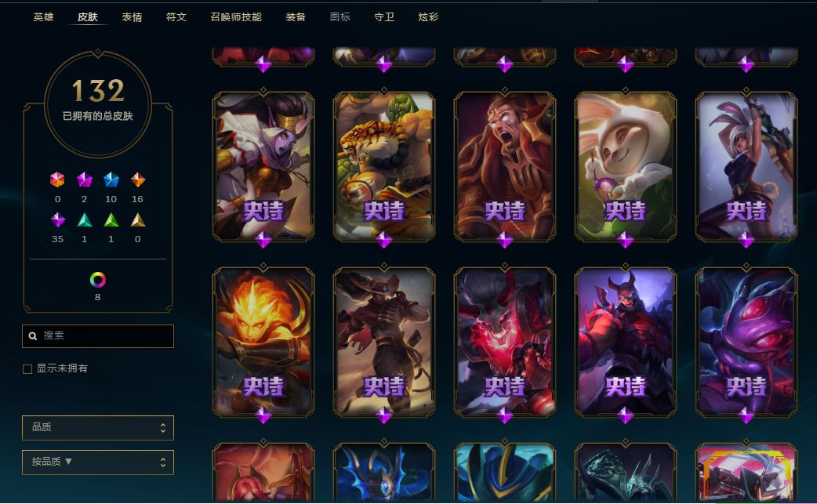817x504 pixels.
Task: Select the fire-haired epic skin card
Action: click(x=263, y=342)
